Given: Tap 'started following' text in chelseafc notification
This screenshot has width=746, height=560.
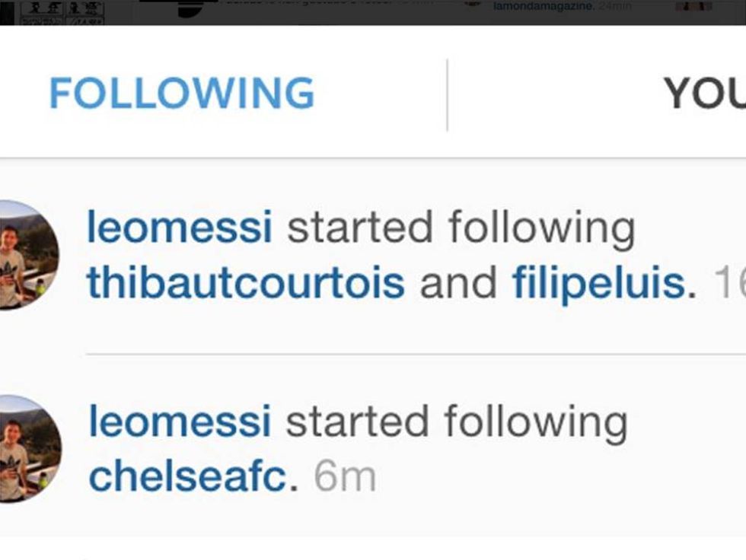Looking at the screenshot, I should click(x=456, y=423).
